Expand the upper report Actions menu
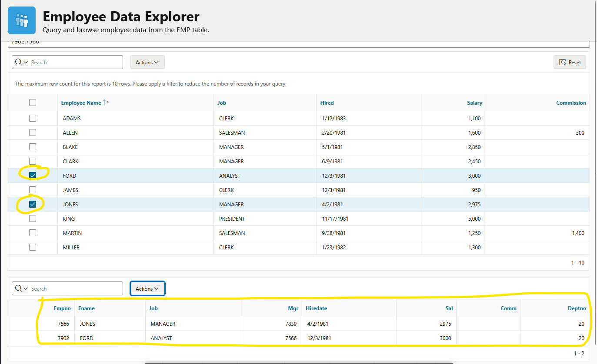 (147, 62)
